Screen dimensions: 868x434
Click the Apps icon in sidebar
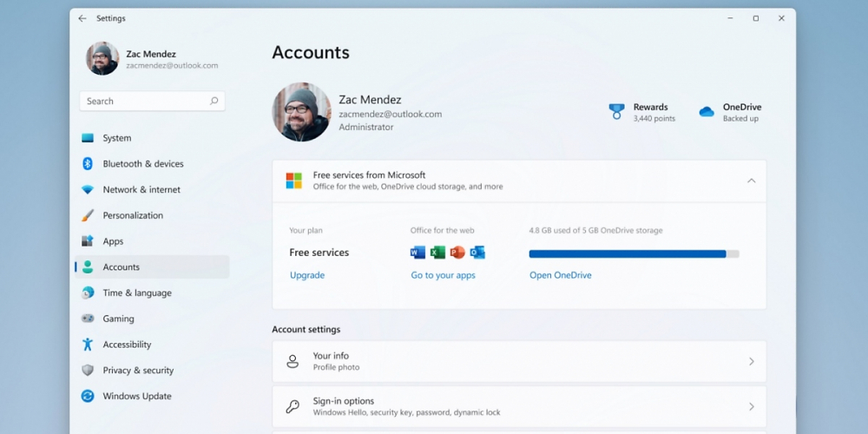88,241
